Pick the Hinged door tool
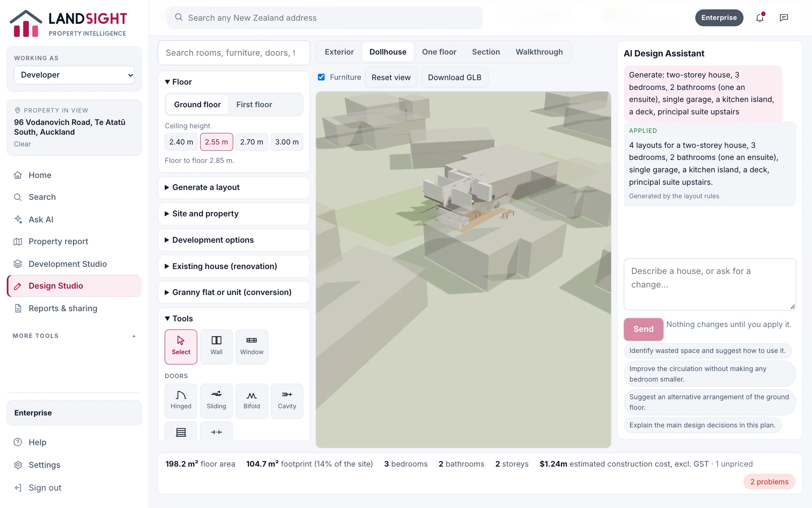Screen dimensions: 812x508 click(x=181, y=401)
